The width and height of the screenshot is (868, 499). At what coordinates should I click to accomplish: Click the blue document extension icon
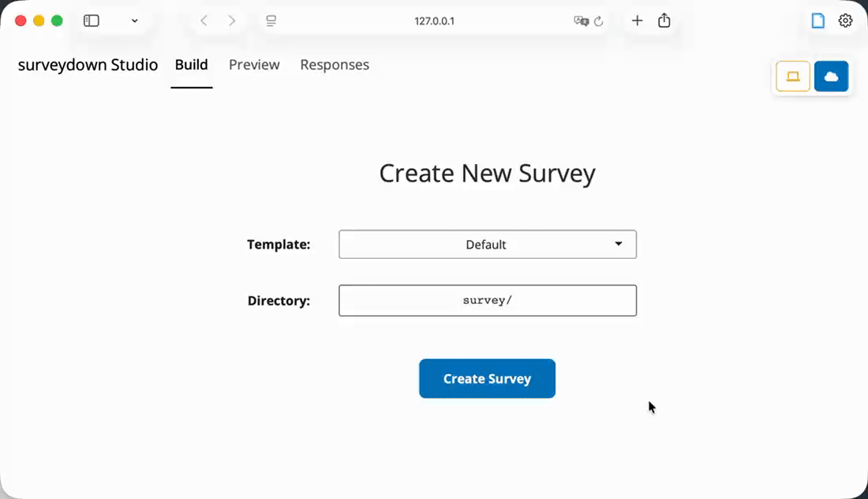(x=818, y=21)
